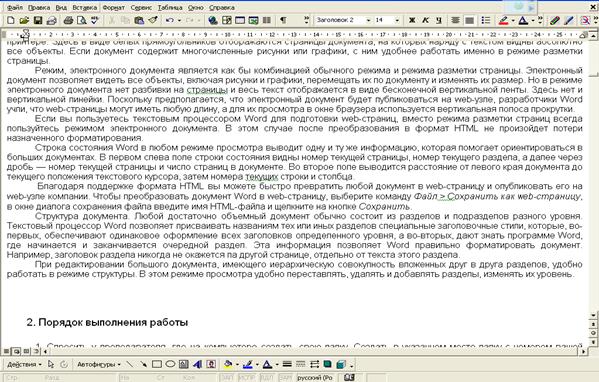Select the Oval drawing tool
This screenshot has width=599, height=382.
[x=170, y=364]
